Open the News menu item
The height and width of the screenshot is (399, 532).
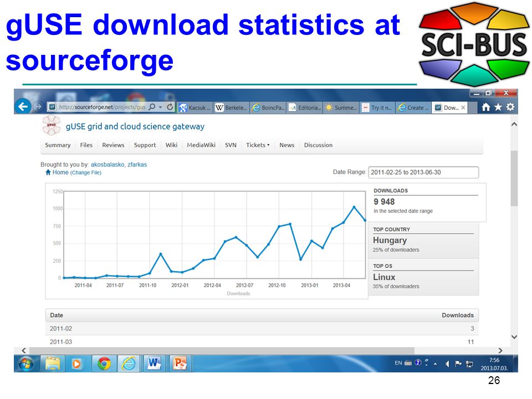(287, 145)
